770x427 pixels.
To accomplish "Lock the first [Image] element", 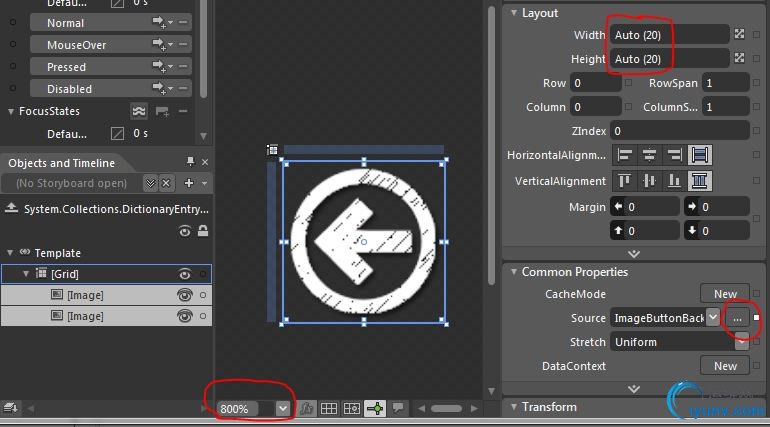I will (203, 295).
